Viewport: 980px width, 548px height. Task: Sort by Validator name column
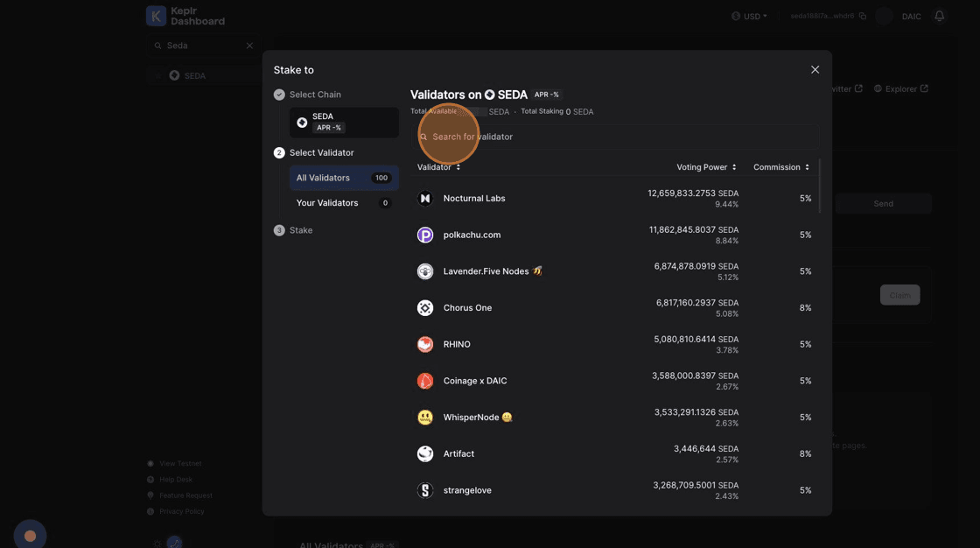point(438,167)
